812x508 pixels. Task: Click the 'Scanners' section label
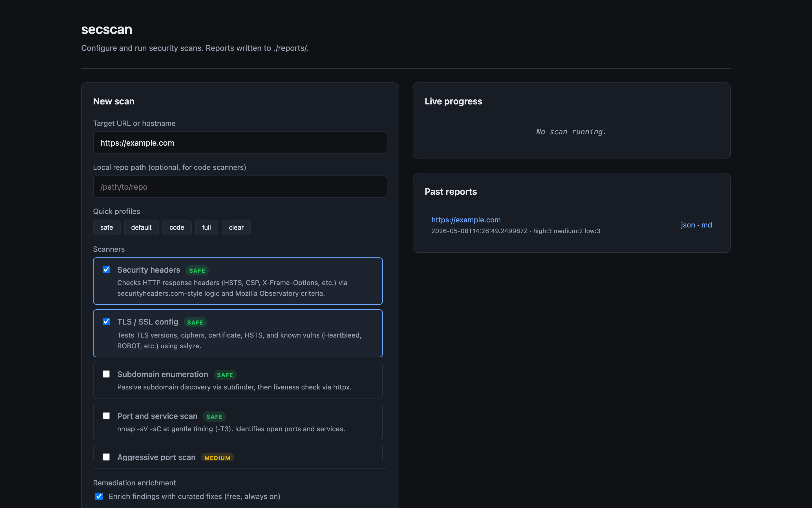[109, 249]
